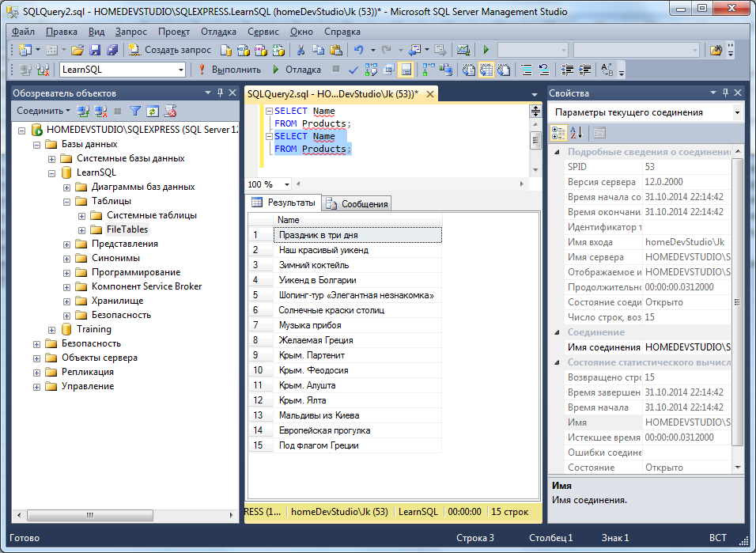Screen dimensions: 756x553
Task: Click the Analysis Services MDX query icon
Action: [x=244, y=50]
